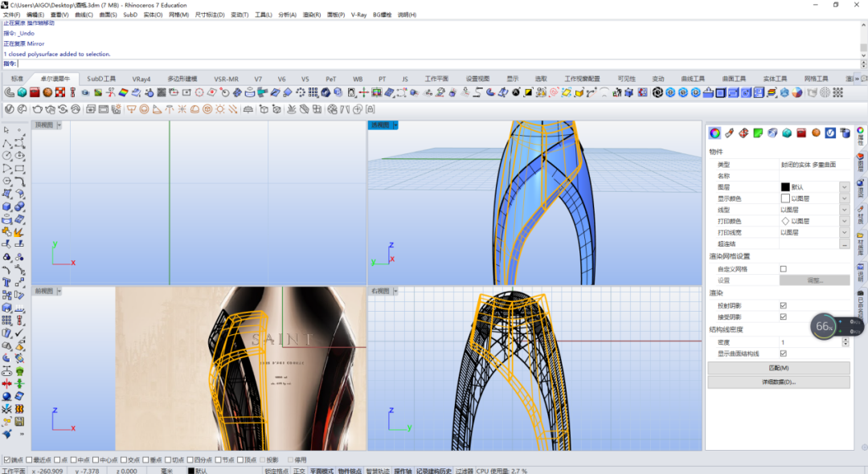Toggle the 端点 (End) osnap checkbox

(x=7, y=460)
